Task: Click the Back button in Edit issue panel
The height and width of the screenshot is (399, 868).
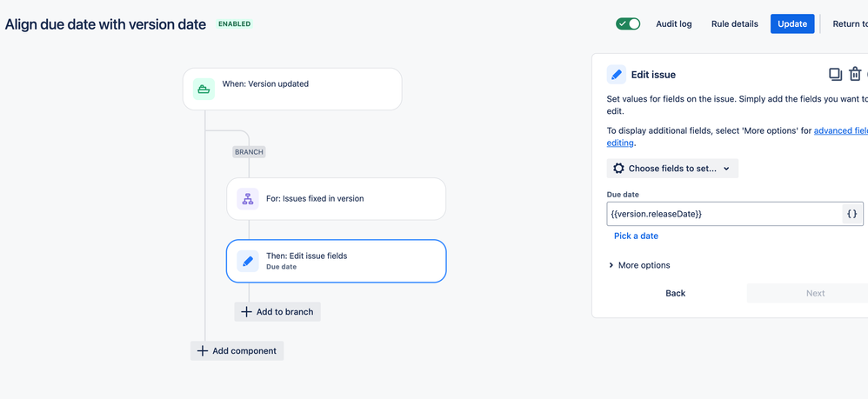Action: (676, 293)
